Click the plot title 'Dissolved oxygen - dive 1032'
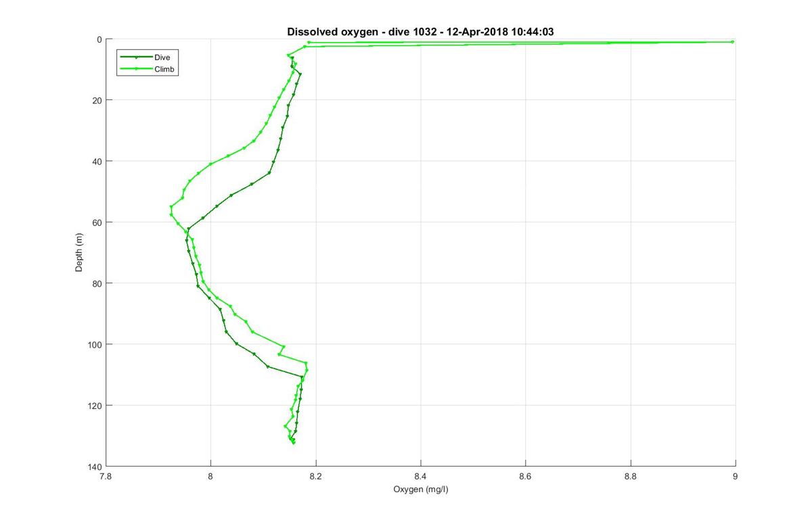This screenshot has width=812, height=524. click(420, 31)
